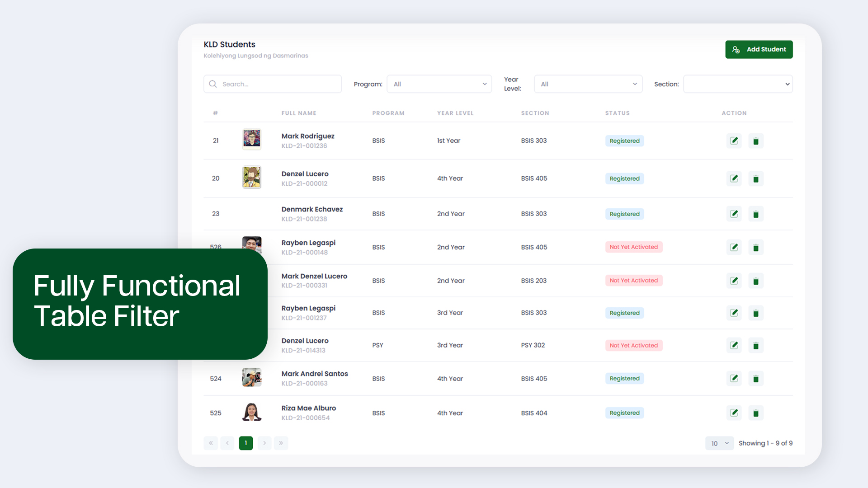Click Riza Mae Alburo's profile photo
The width and height of the screenshot is (868, 488).
(x=252, y=413)
